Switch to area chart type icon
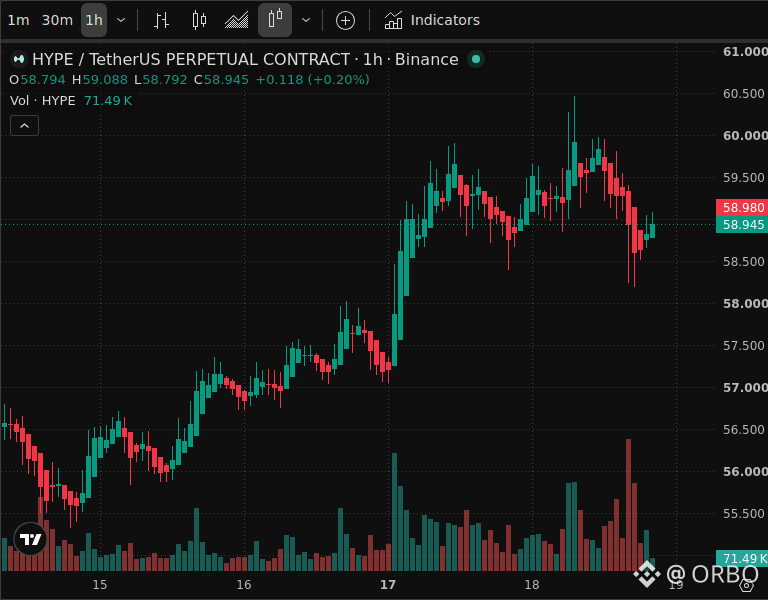This screenshot has width=768, height=600. tap(237, 20)
